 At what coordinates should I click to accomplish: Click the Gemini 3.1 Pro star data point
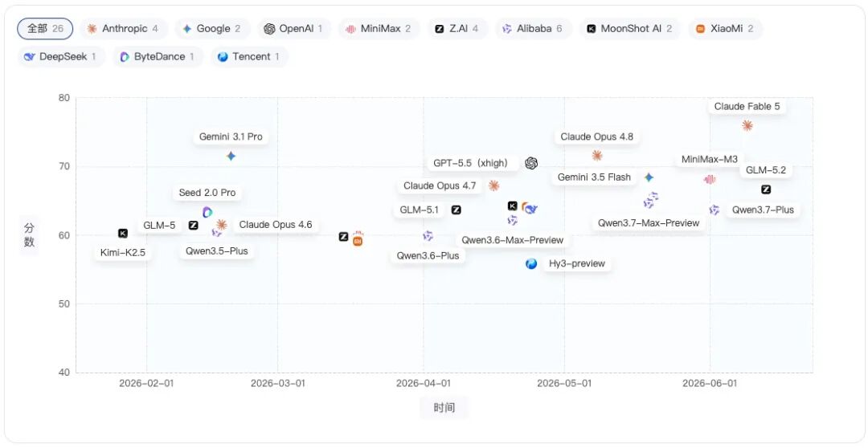coord(231,156)
